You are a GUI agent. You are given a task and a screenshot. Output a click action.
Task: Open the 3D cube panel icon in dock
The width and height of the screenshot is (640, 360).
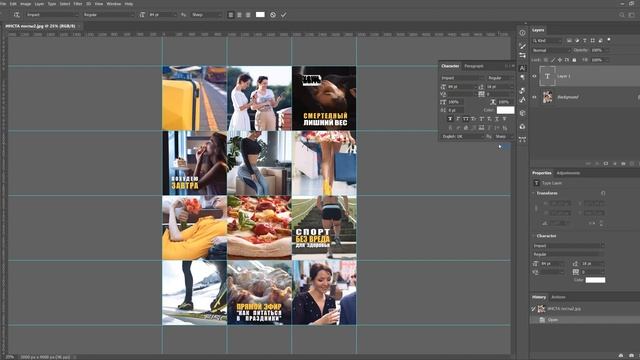click(x=522, y=113)
